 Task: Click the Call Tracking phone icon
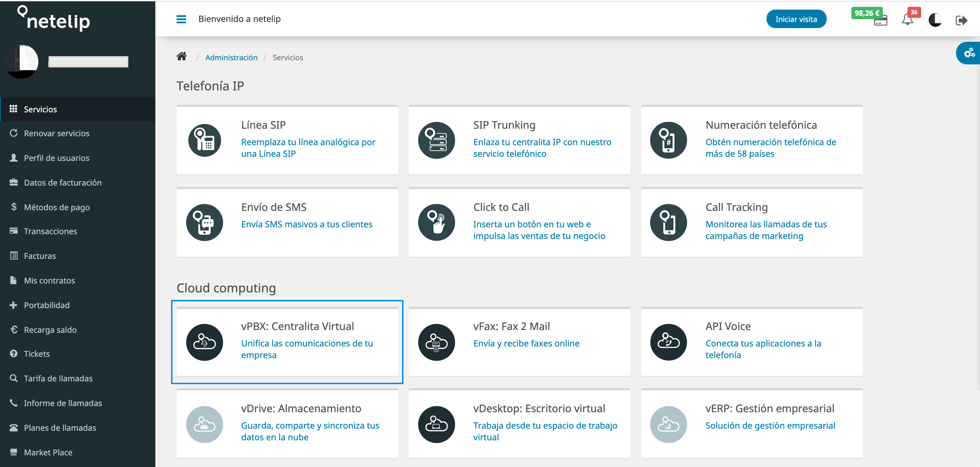pos(668,223)
